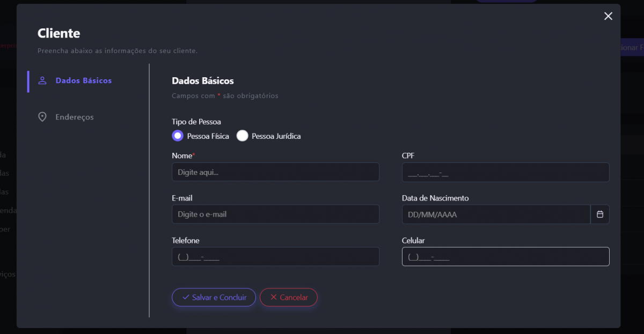Screen dimensions: 644x334
Task: Open the calendar date picker icon
Action: [600, 214]
